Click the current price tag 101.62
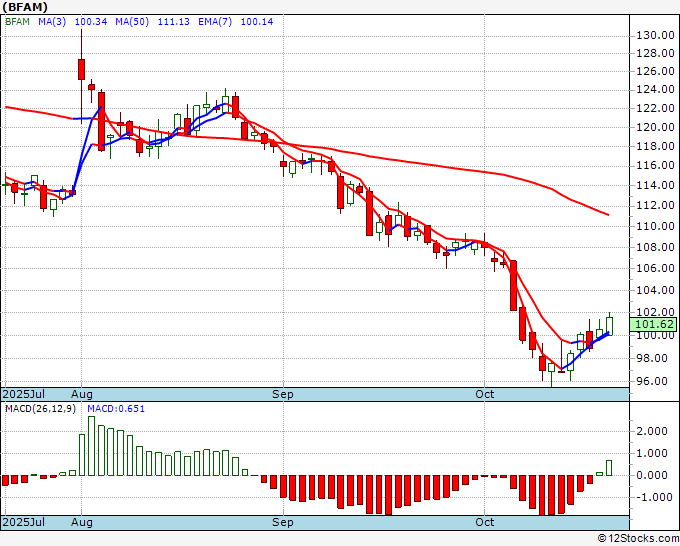The height and width of the screenshot is (546, 680). [x=654, y=324]
